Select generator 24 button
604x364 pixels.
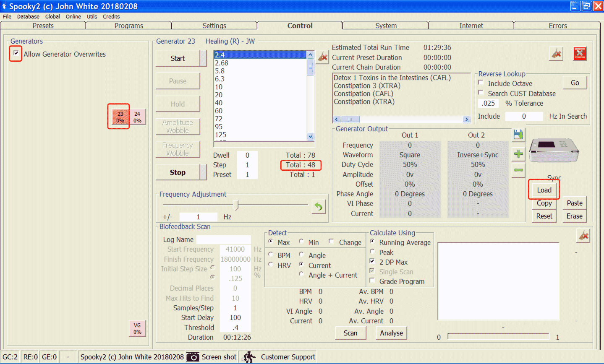pyautogui.click(x=137, y=117)
